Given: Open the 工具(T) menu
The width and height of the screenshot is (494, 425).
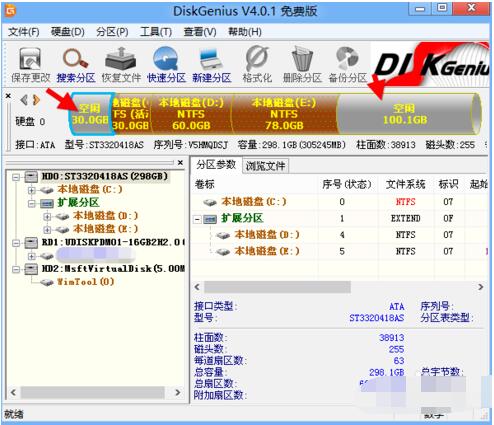Looking at the screenshot, I should (156, 32).
